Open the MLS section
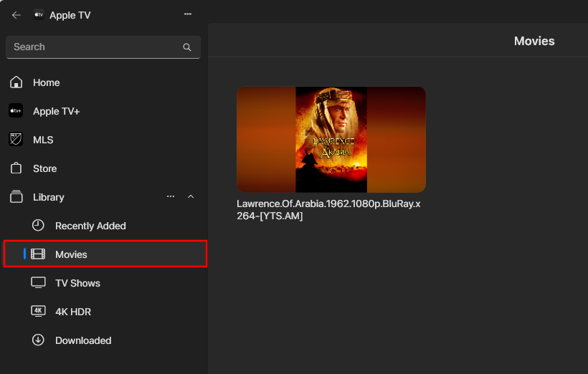This screenshot has width=588, height=374. click(x=43, y=140)
